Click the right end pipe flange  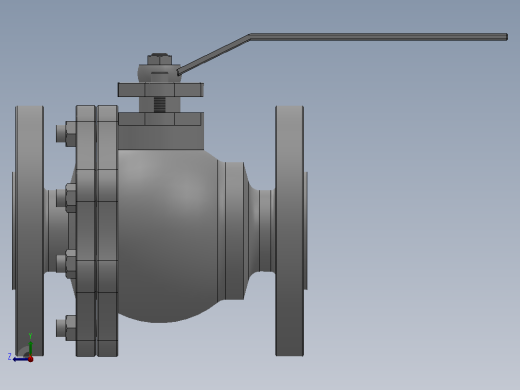(290, 231)
